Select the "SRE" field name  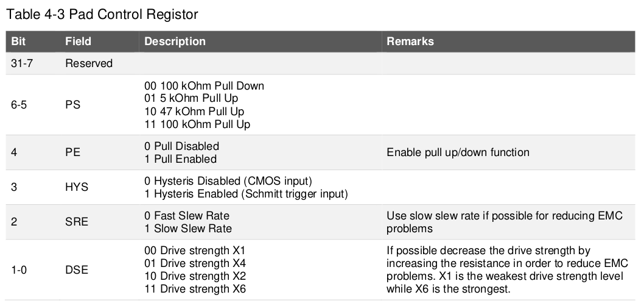point(77,222)
